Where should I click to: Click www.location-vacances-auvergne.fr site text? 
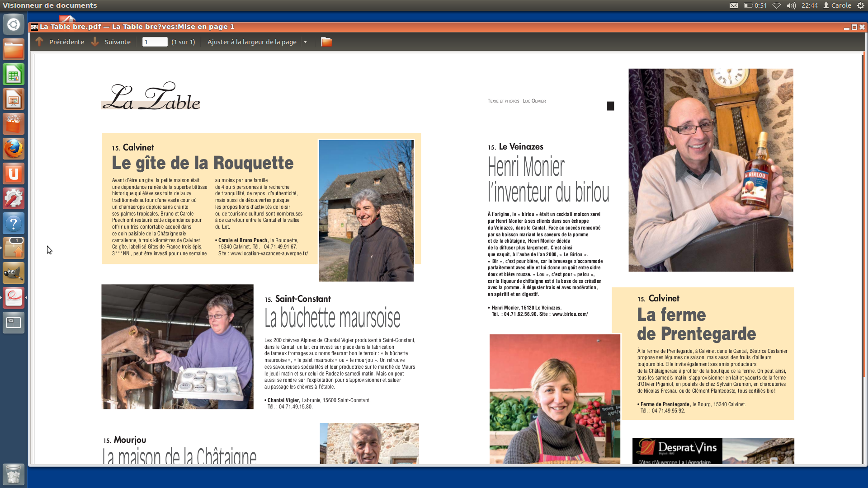click(x=269, y=253)
